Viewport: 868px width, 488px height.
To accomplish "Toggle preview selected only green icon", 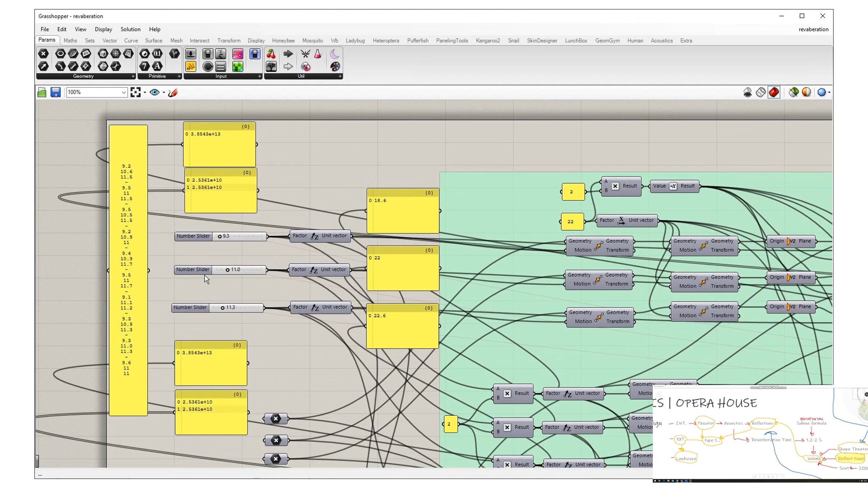I will [x=793, y=93].
